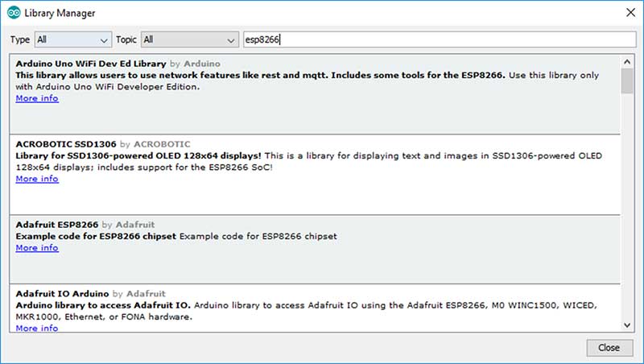
Task: Close the Library Manager window
Action: point(609,347)
